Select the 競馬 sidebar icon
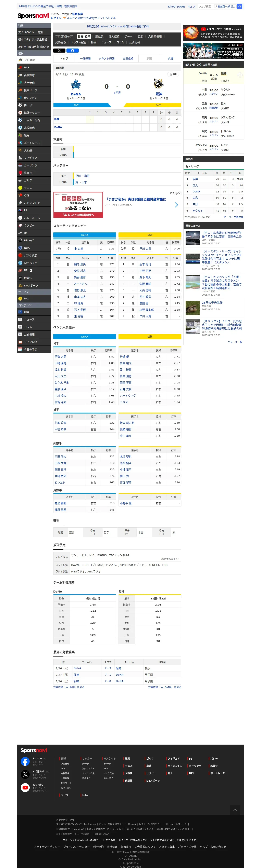The width and height of the screenshot is (261, 868). pyautogui.click(x=20, y=135)
